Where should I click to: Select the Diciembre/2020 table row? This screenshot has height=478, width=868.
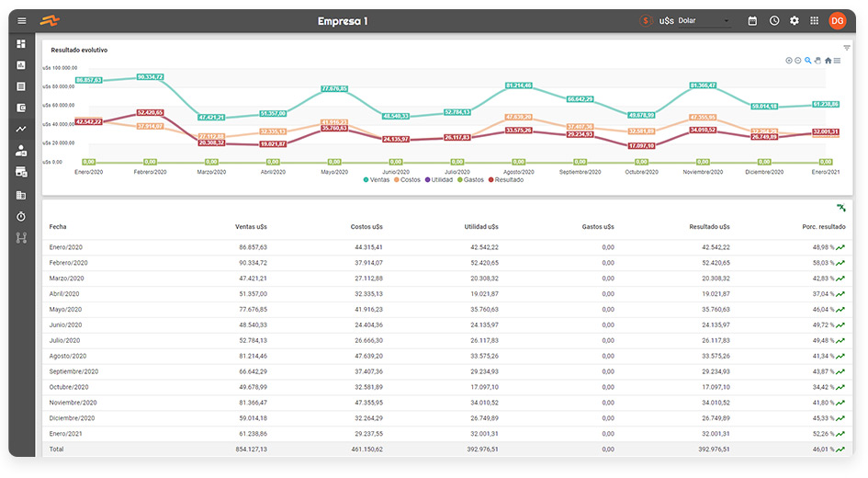pyautogui.click(x=447, y=418)
